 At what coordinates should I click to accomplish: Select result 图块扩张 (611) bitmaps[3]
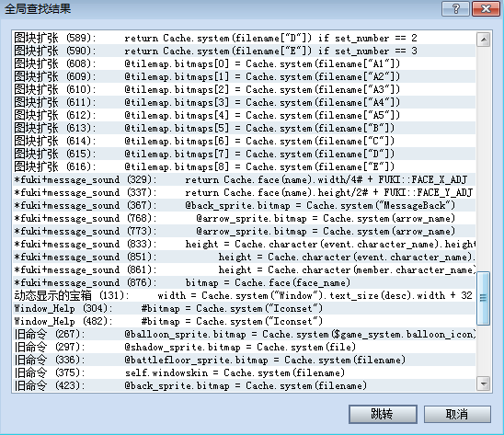[245, 102]
